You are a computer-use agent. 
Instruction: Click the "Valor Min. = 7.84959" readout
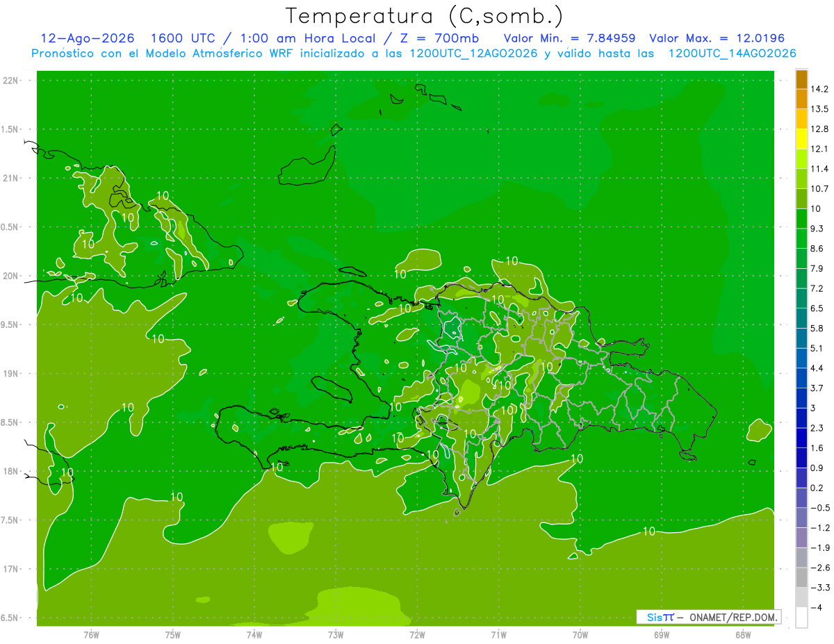569,38
